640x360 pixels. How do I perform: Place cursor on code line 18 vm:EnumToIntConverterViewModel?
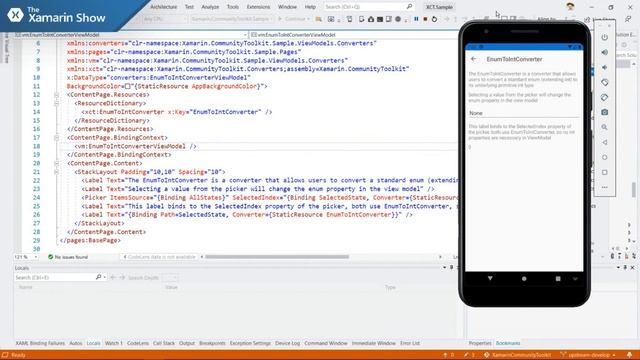coord(136,146)
